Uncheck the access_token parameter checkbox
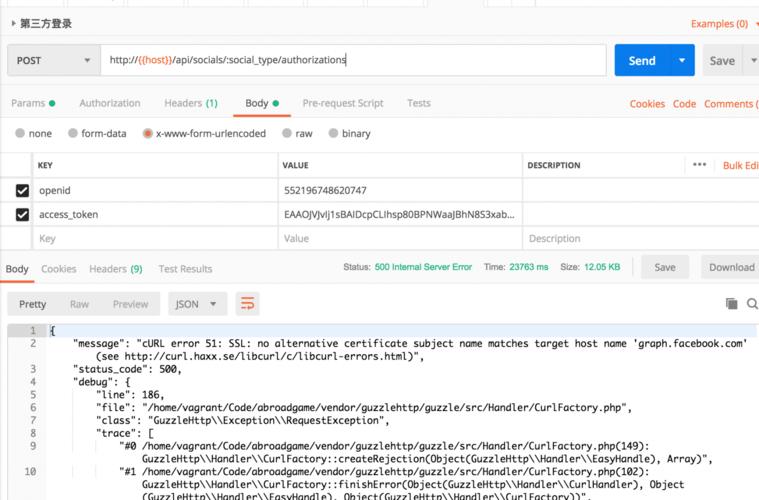 click(22, 214)
